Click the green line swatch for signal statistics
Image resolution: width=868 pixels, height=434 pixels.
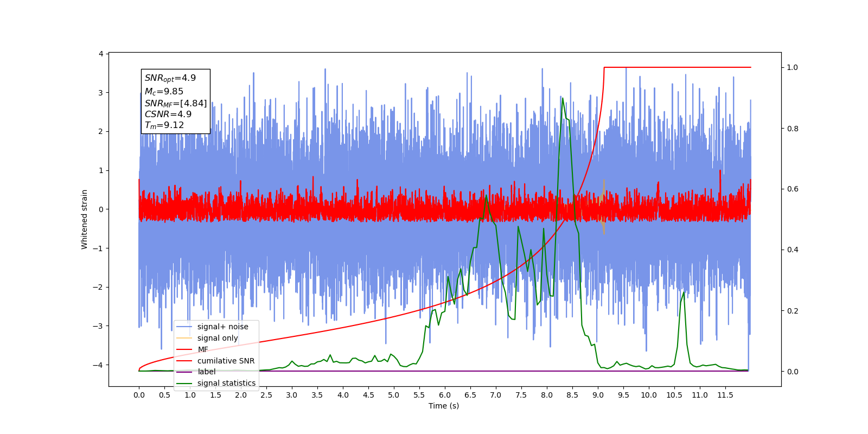click(184, 384)
